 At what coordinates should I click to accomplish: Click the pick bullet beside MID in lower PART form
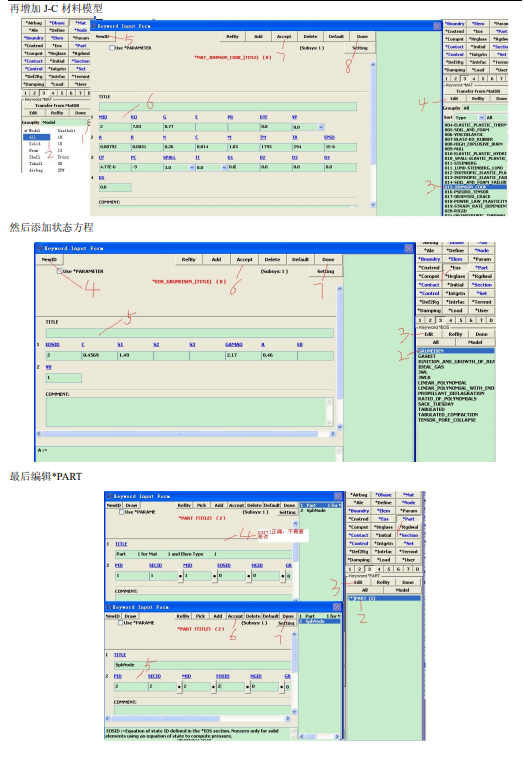(180, 687)
